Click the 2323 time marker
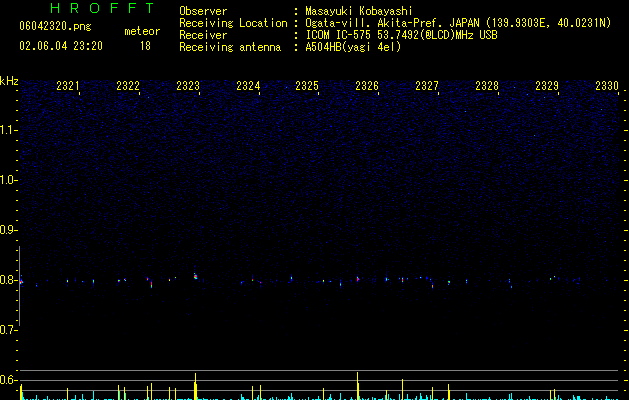The image size is (629, 400). [x=188, y=86]
